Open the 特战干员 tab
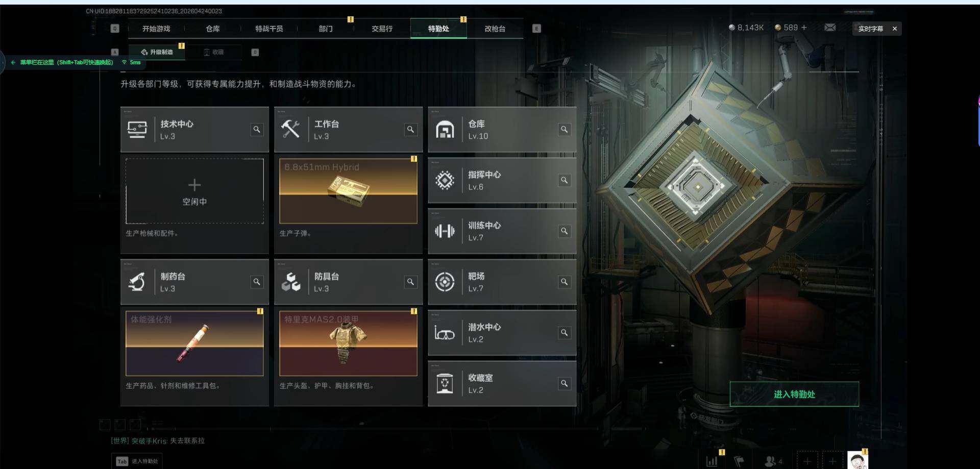980x469 pixels. point(269,29)
